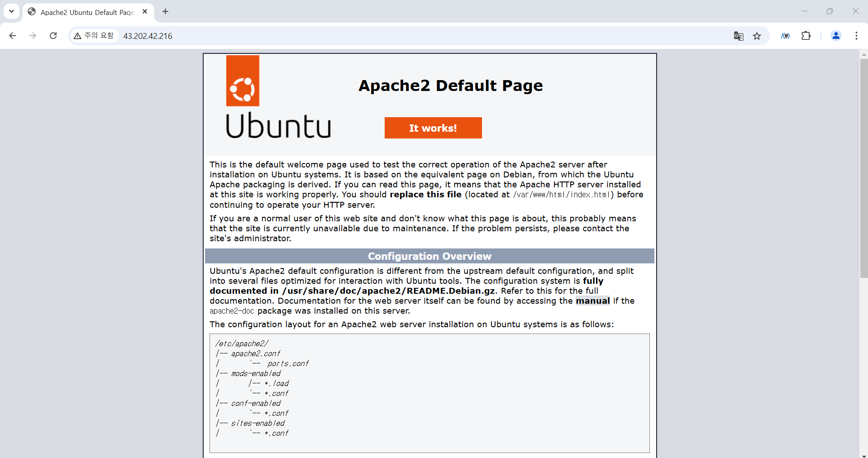Close the Apache2 Ubuntu Default Page tab
The width and height of the screenshot is (868, 458).
(145, 12)
